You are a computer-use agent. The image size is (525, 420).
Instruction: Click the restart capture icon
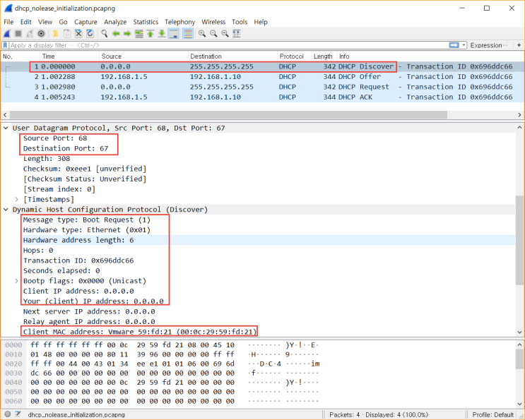30,33
